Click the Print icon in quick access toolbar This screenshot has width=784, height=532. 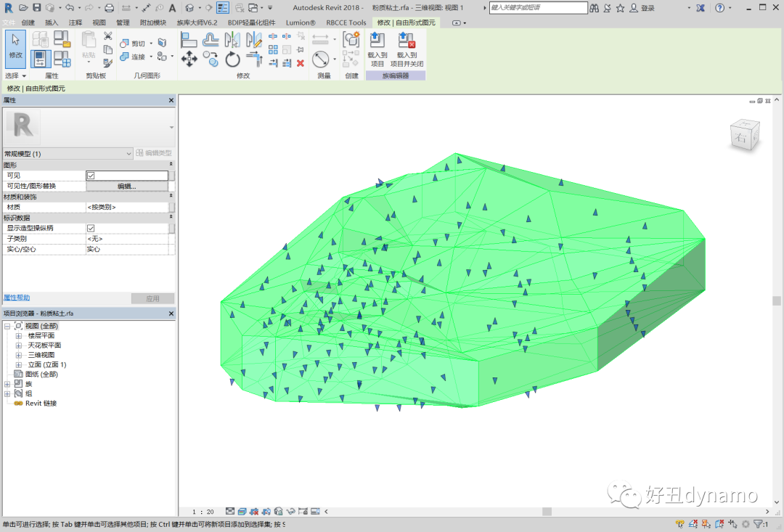coord(109,8)
